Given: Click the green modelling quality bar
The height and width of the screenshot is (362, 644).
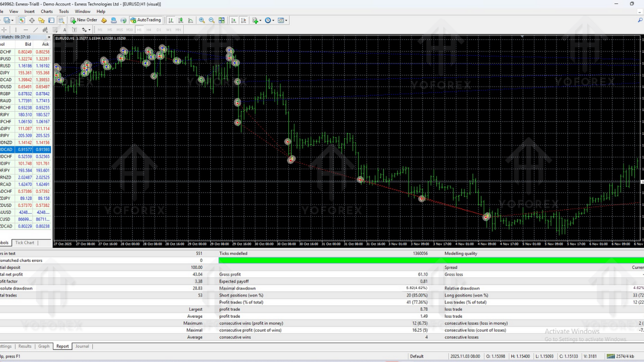Looking at the screenshot, I should (431, 260).
